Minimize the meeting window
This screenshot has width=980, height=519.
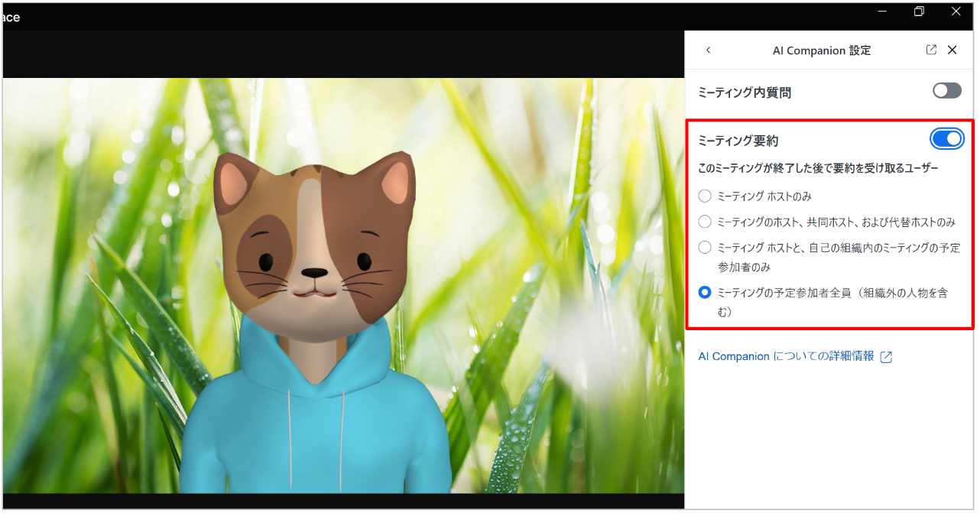[x=882, y=11]
